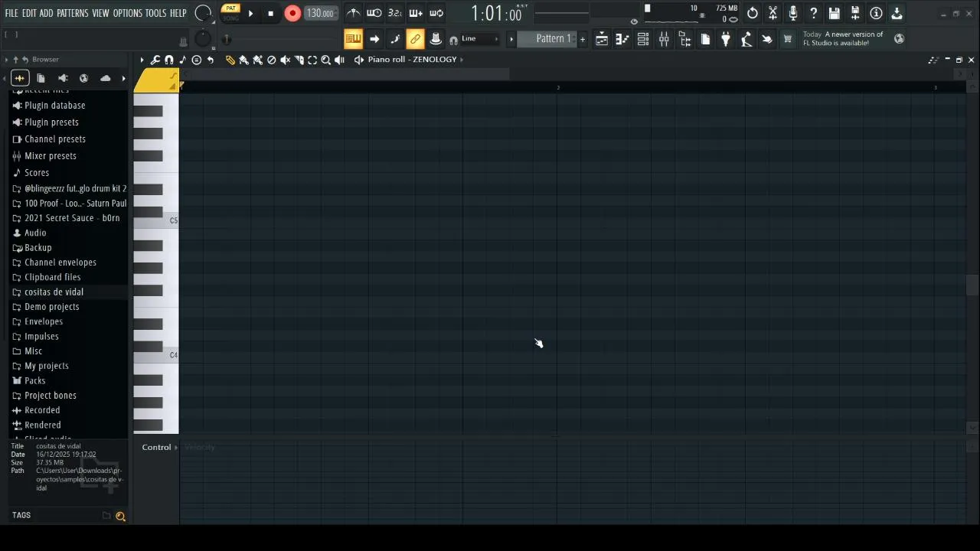
Task: Open the View piano roll button
Action: point(622,39)
